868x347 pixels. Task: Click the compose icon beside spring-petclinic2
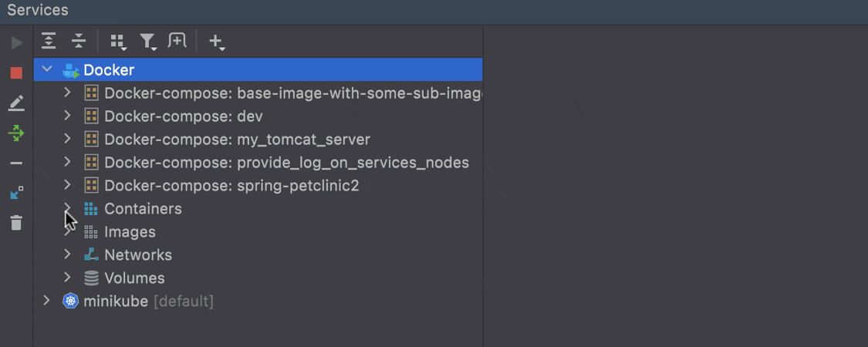coord(91,185)
